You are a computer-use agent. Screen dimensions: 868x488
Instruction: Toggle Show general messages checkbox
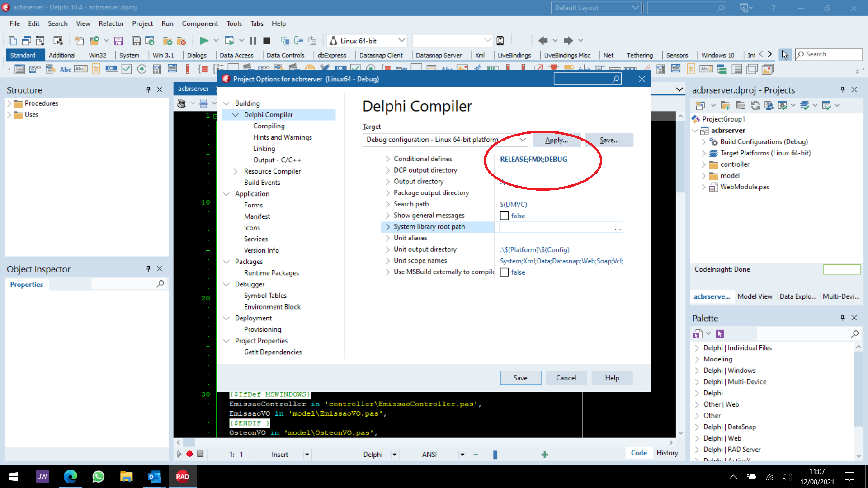505,216
